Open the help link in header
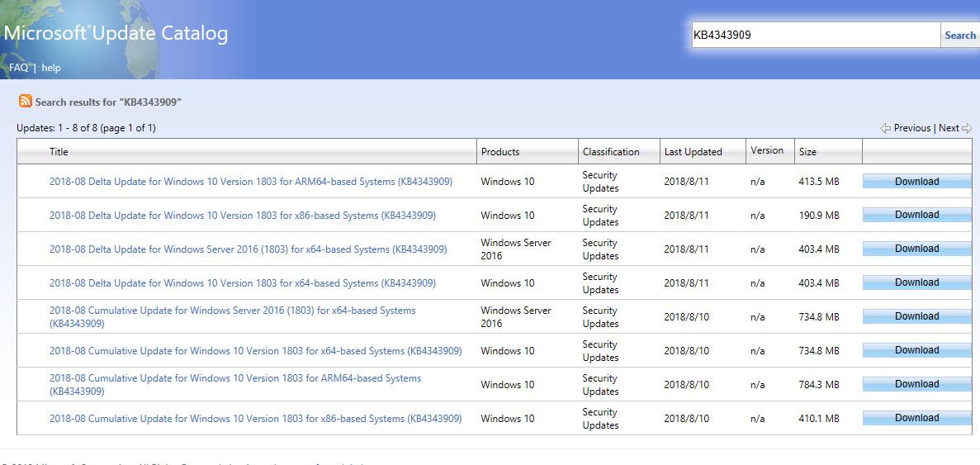Image resolution: width=980 pixels, height=465 pixels. tap(51, 68)
